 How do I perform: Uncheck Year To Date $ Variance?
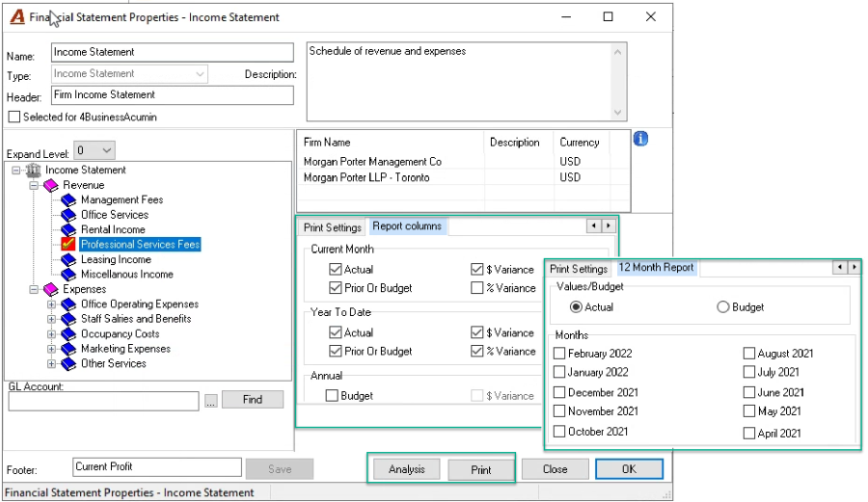tap(476, 332)
